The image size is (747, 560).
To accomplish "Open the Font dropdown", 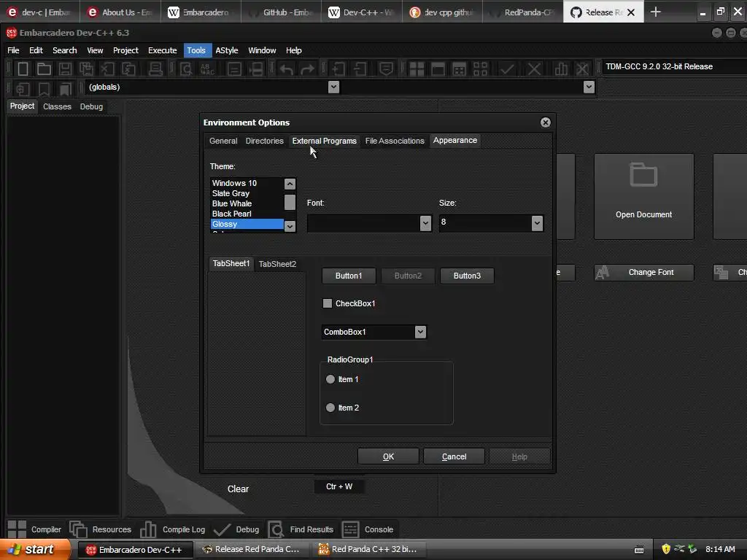I will [x=425, y=223].
